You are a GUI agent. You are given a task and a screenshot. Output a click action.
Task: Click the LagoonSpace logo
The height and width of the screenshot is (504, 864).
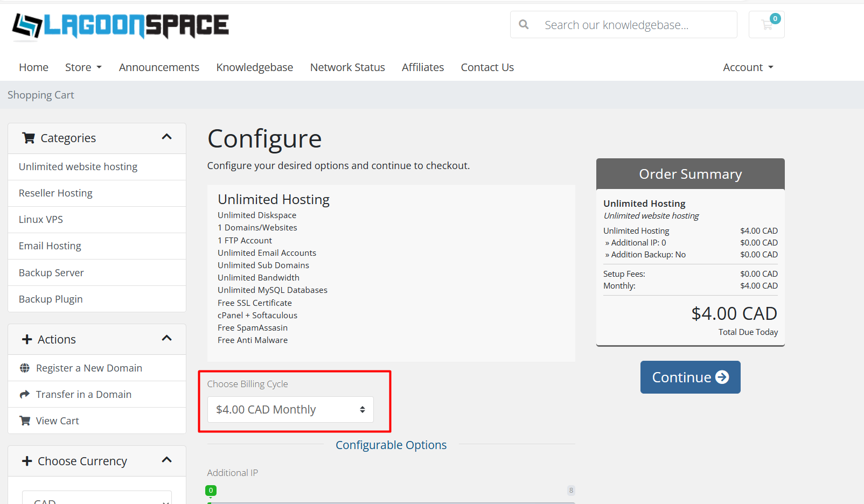pyautogui.click(x=121, y=26)
